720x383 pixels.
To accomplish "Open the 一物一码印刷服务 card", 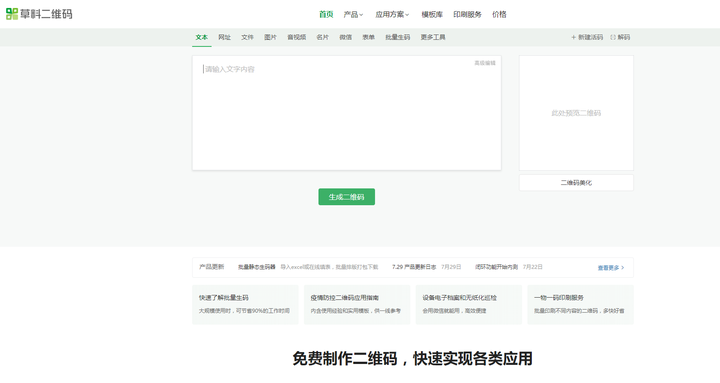I will 580,304.
